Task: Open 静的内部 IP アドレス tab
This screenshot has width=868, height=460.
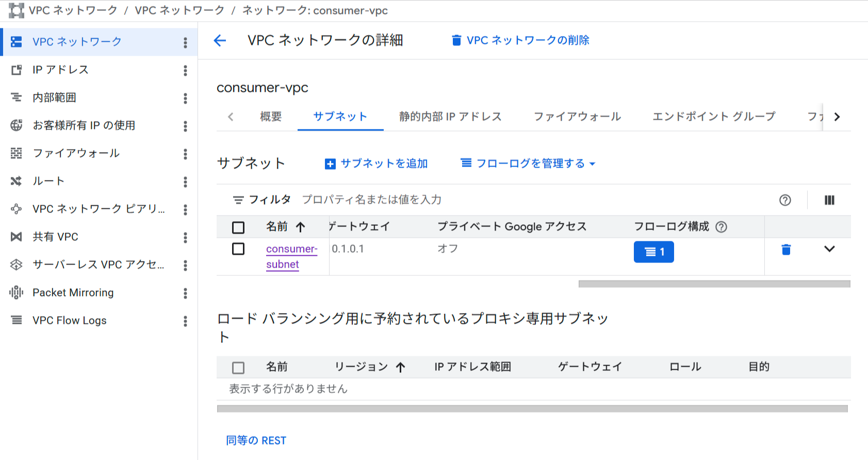Action: click(x=450, y=117)
